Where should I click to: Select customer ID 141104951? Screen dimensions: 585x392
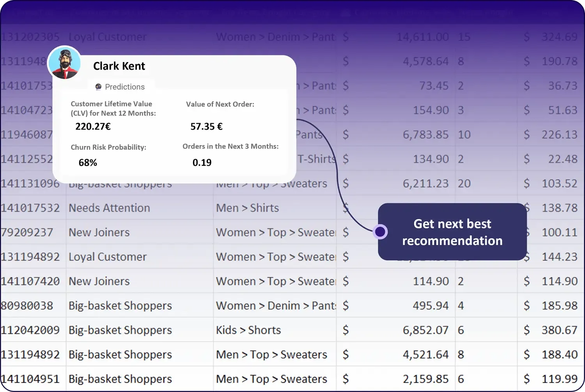pyautogui.click(x=30, y=379)
